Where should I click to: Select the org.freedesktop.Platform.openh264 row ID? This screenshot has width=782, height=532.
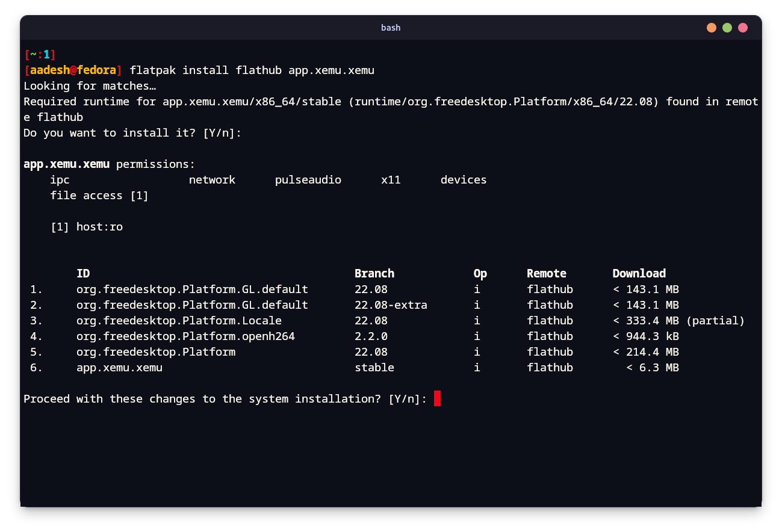185,336
